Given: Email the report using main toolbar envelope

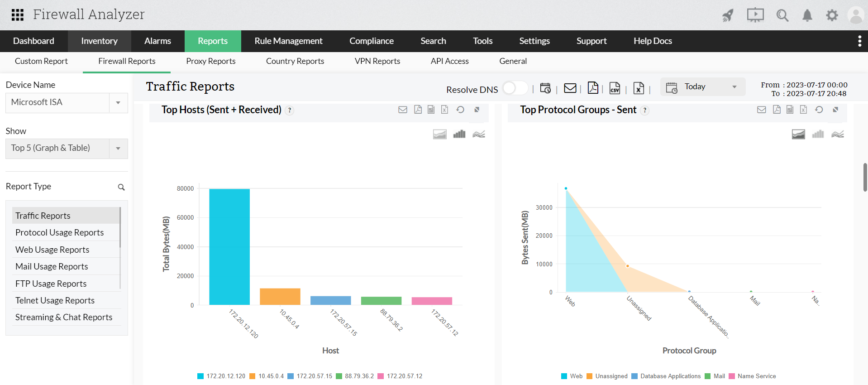Looking at the screenshot, I should 570,88.
